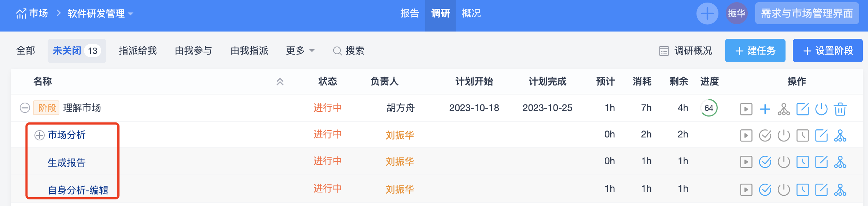This screenshot has width=868, height=206.
Task: Switch to the 概况 tab
Action: click(x=471, y=14)
